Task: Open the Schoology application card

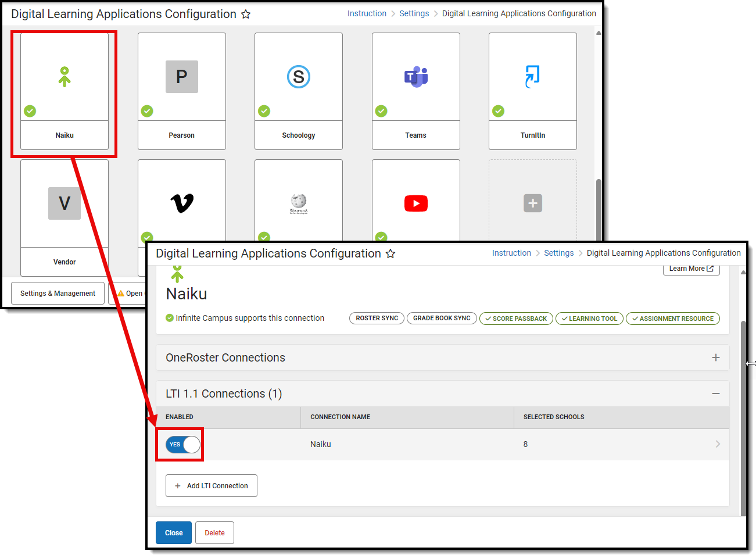Action: tap(299, 91)
